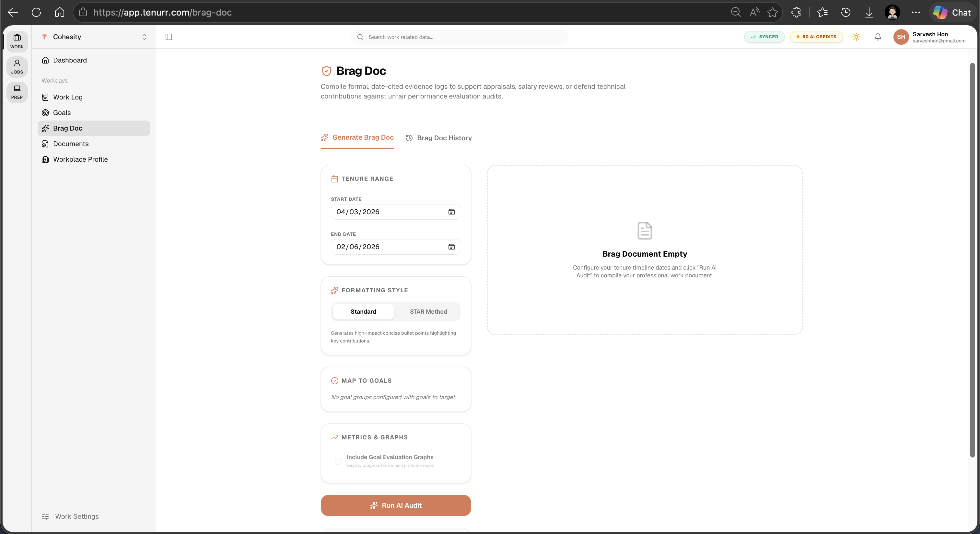Open start date calendar picker icon
This screenshot has width=980, height=534.
coord(451,212)
